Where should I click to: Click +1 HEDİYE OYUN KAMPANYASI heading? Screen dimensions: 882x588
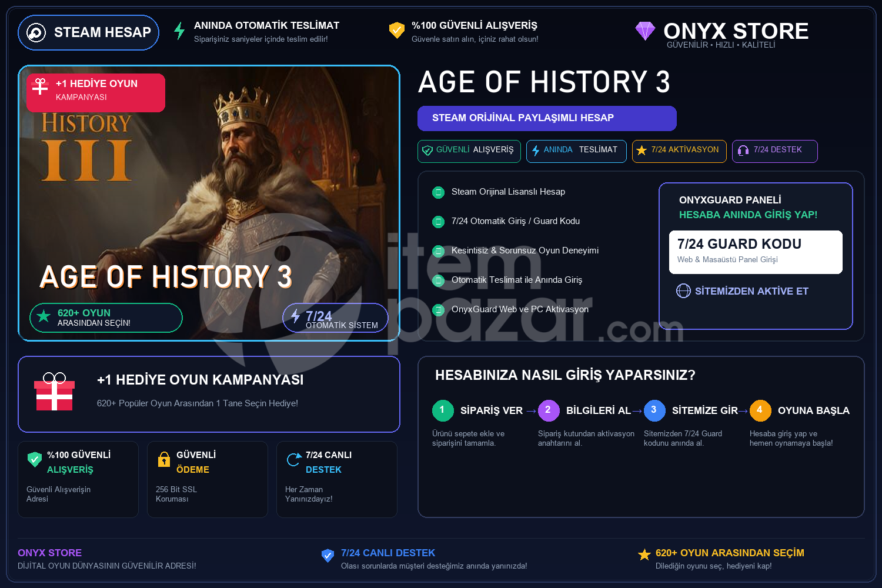click(200, 380)
